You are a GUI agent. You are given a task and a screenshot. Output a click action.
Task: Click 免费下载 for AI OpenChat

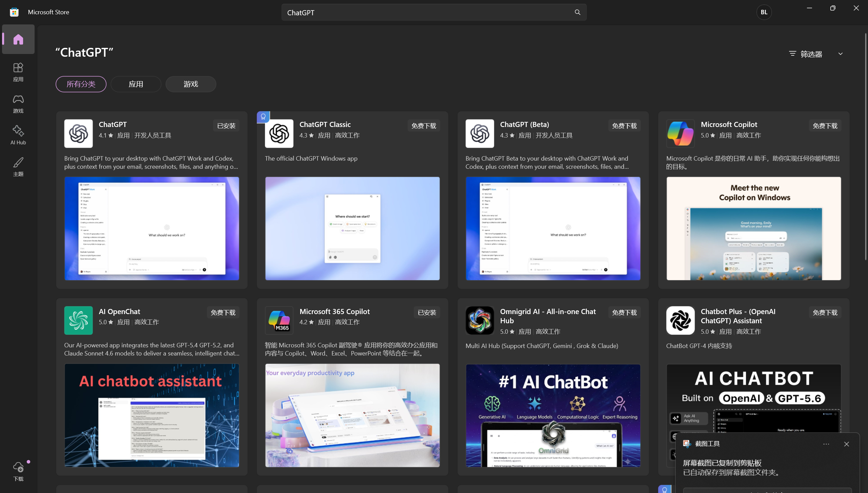[x=223, y=312]
